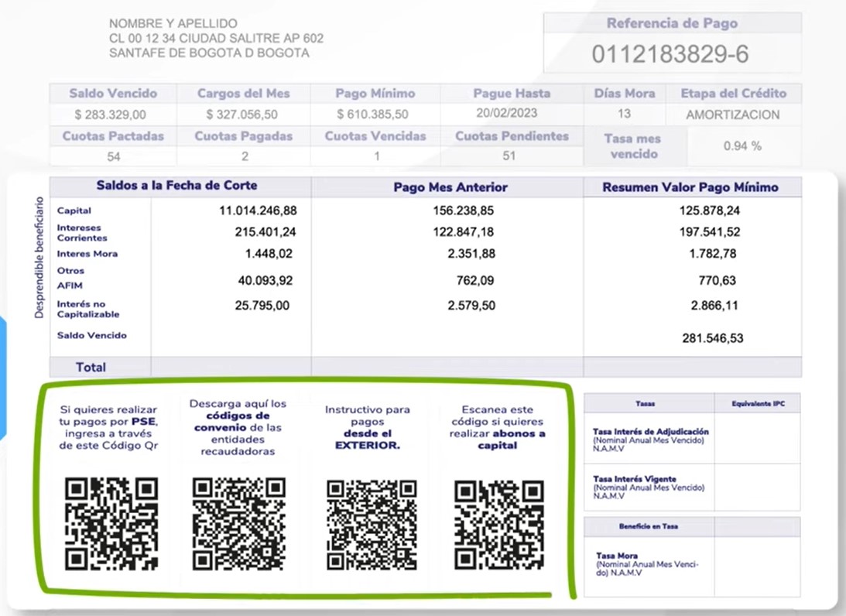Screen dimensions: 846x616
Task: Click the Capital row label
Action: [x=74, y=211]
